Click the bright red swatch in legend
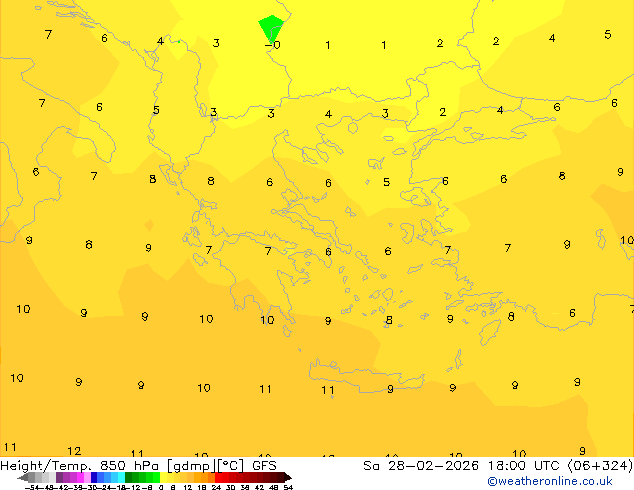 point(218,477)
